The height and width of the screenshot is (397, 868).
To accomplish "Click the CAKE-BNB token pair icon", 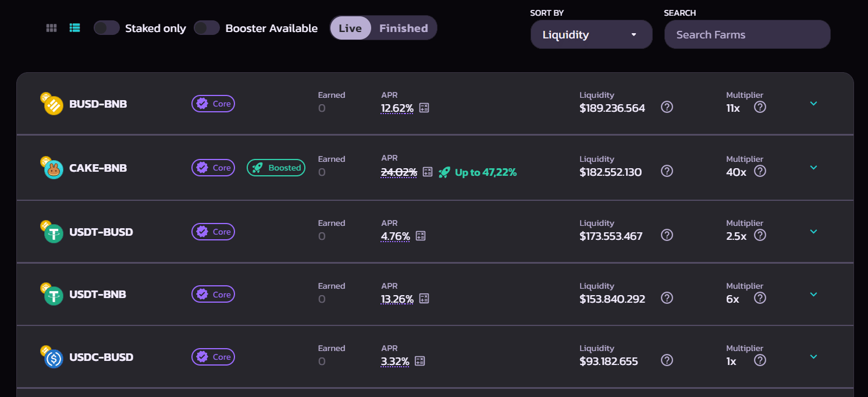I will (52, 168).
